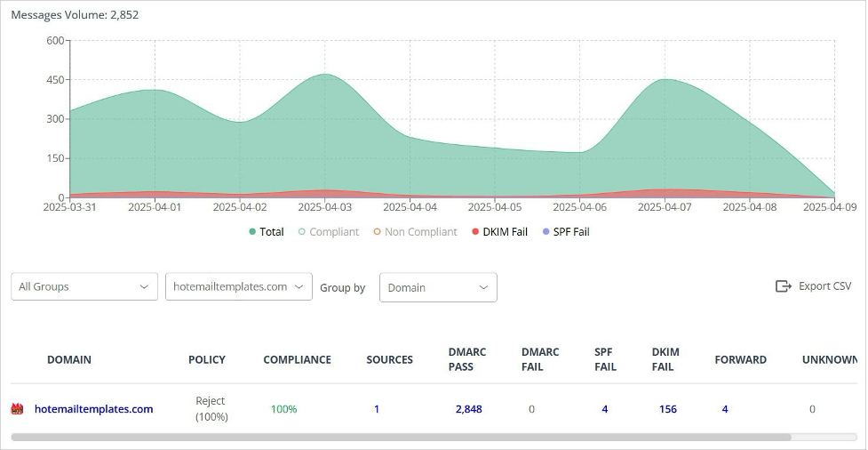The image size is (868, 450).
Task: Open the All Groups dropdown
Action: 84,287
